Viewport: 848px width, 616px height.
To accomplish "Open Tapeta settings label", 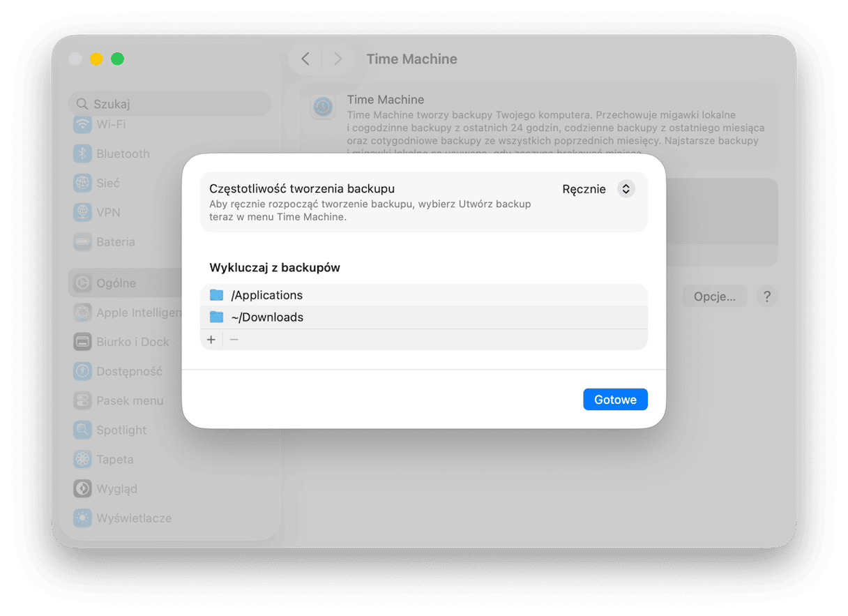I will click(115, 460).
